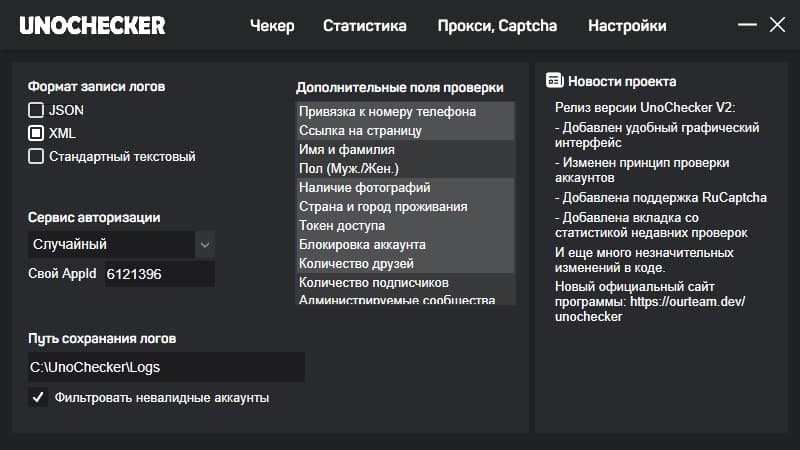Select Привязка к номеру телефона field

(405, 111)
